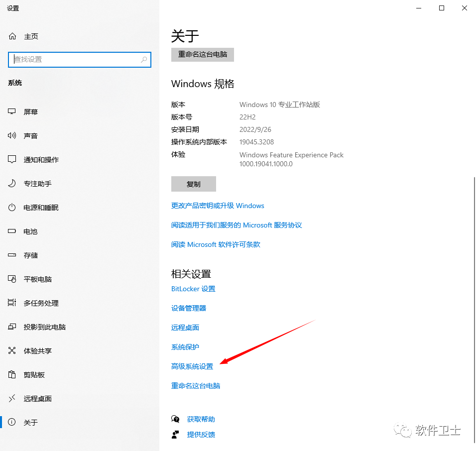
Task: Click the Power and sleep icon
Action: [x=12, y=207]
